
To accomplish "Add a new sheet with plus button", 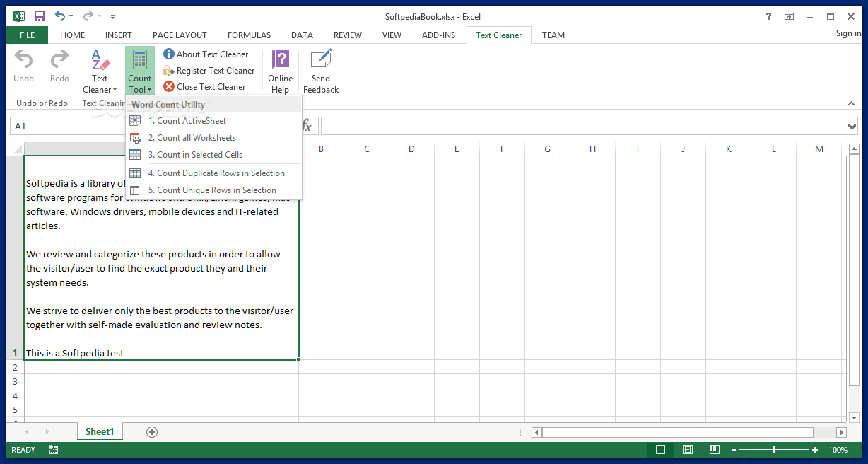I will (152, 431).
